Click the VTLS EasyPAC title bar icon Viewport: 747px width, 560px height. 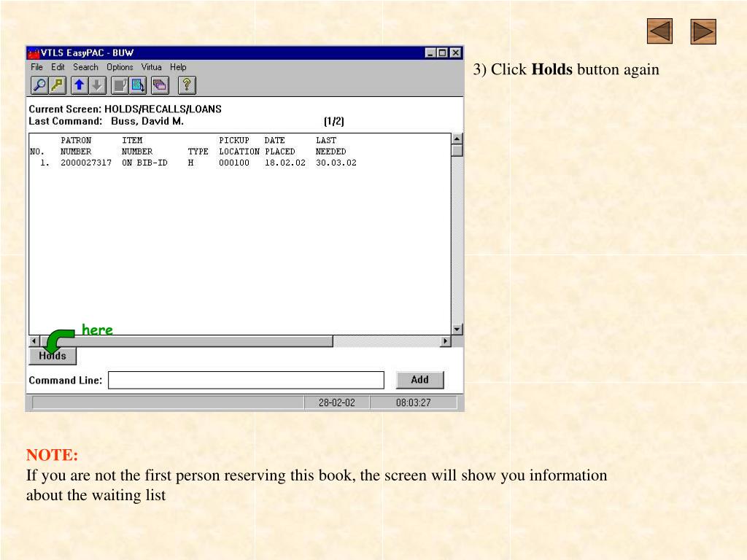(34, 52)
